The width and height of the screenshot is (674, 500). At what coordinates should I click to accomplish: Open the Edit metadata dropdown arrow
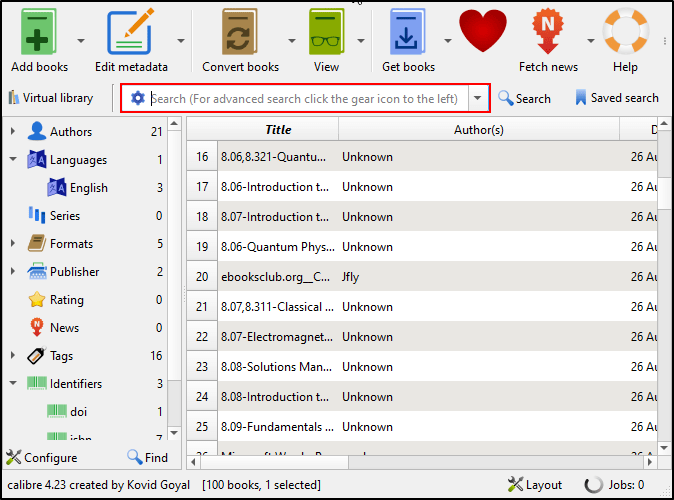181,41
